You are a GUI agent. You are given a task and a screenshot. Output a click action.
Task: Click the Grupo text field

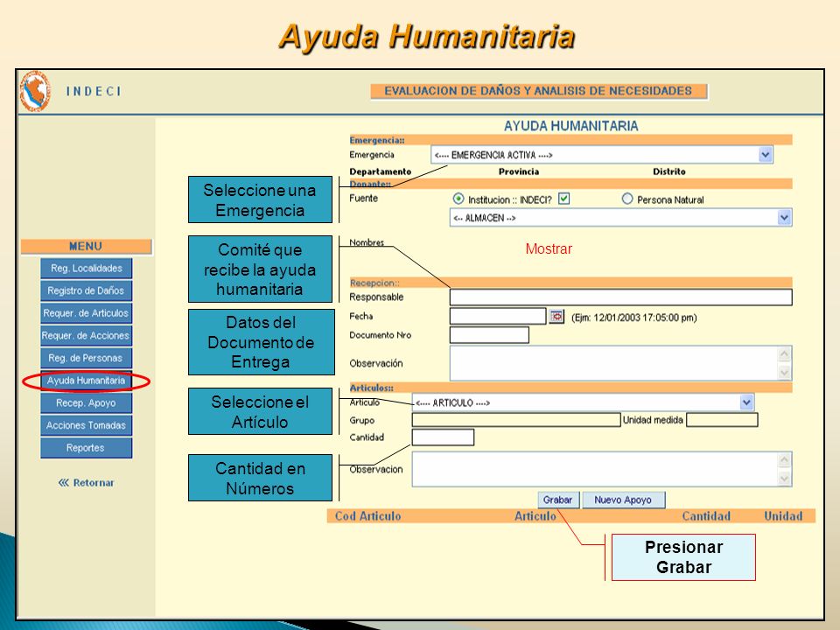[516, 420]
